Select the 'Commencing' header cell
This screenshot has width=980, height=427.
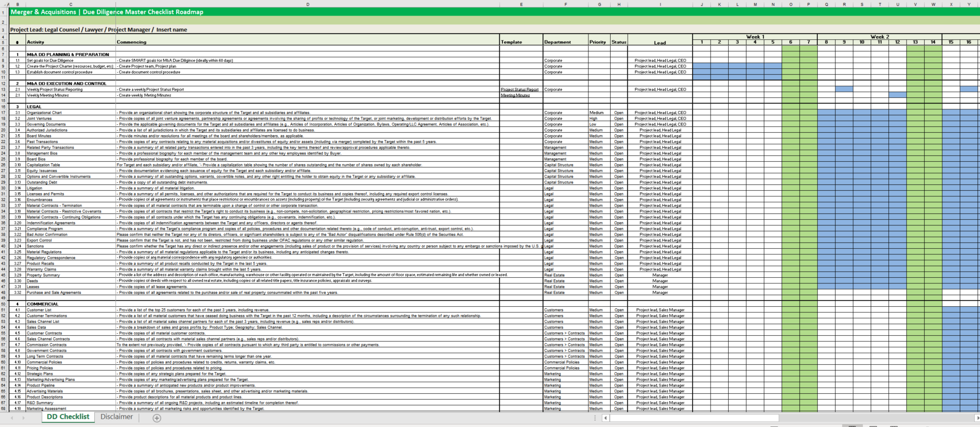[308, 42]
